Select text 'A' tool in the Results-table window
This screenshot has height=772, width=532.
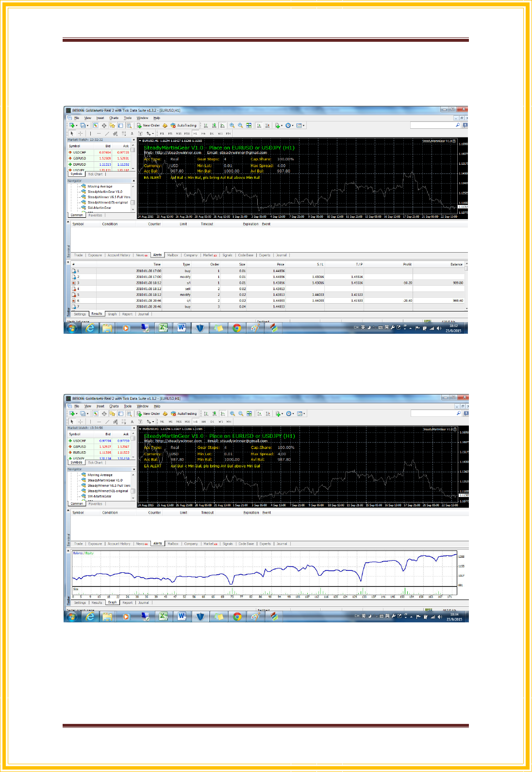point(132,133)
